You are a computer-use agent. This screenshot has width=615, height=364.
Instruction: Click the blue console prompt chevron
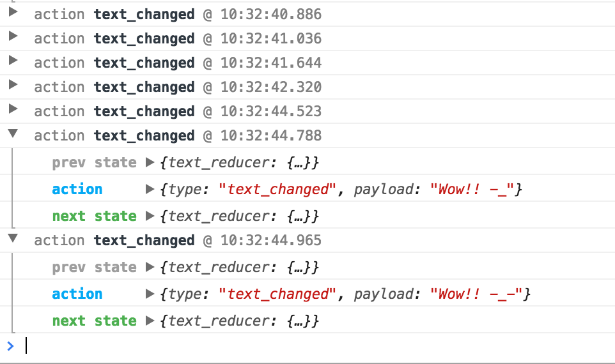point(10,346)
